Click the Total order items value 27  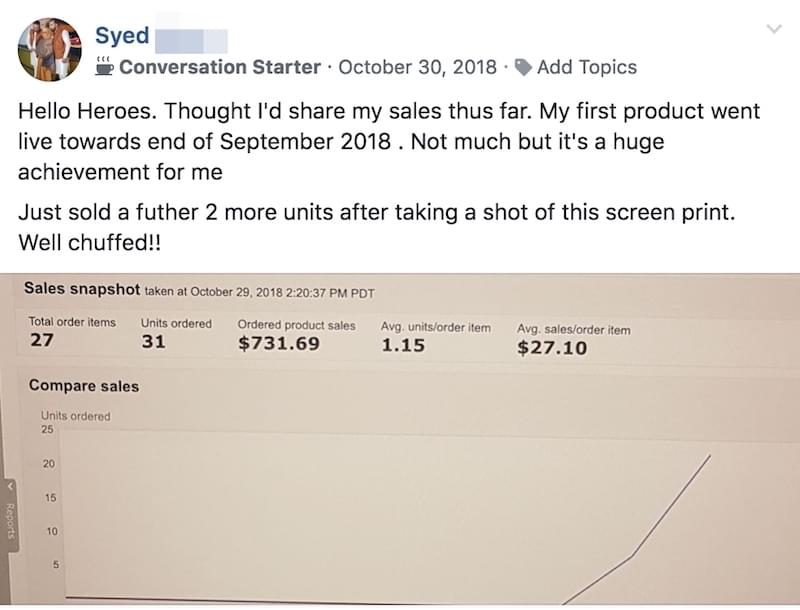coord(41,342)
